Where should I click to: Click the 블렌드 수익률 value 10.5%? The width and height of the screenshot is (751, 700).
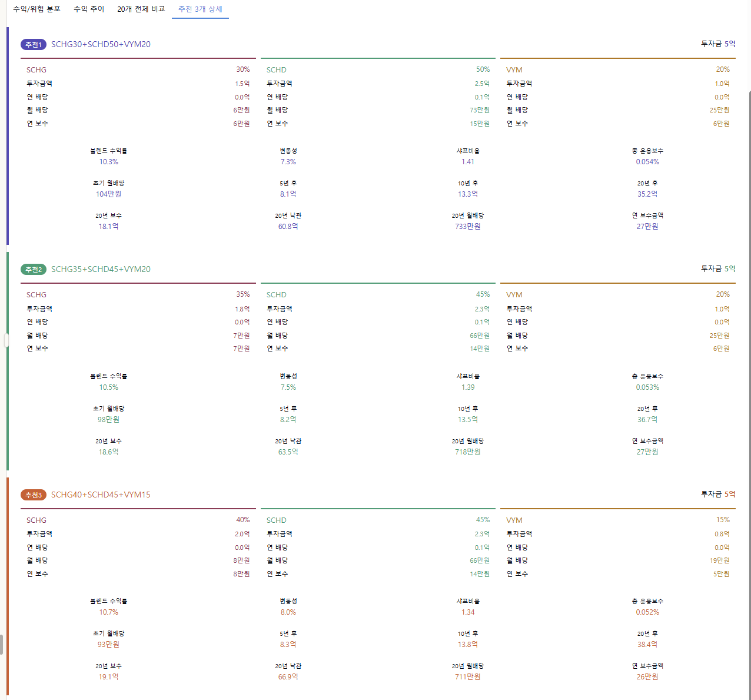pos(109,387)
